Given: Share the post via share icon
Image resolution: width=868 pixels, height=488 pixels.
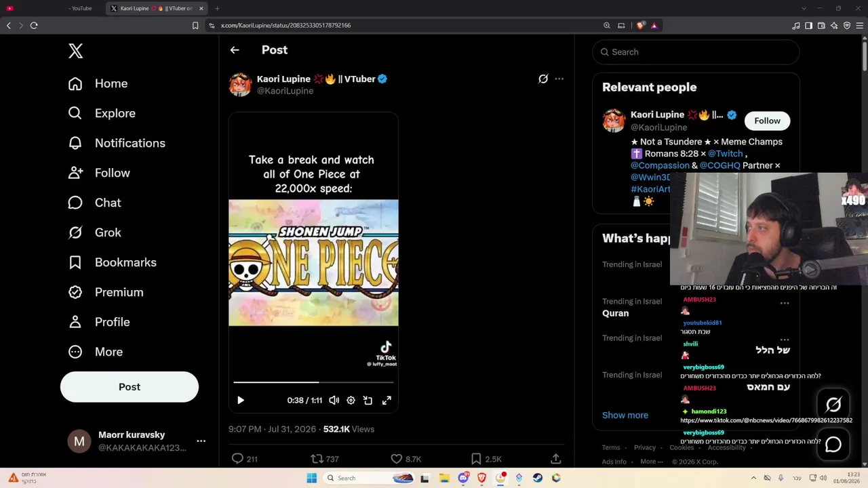Looking at the screenshot, I should click(555, 459).
